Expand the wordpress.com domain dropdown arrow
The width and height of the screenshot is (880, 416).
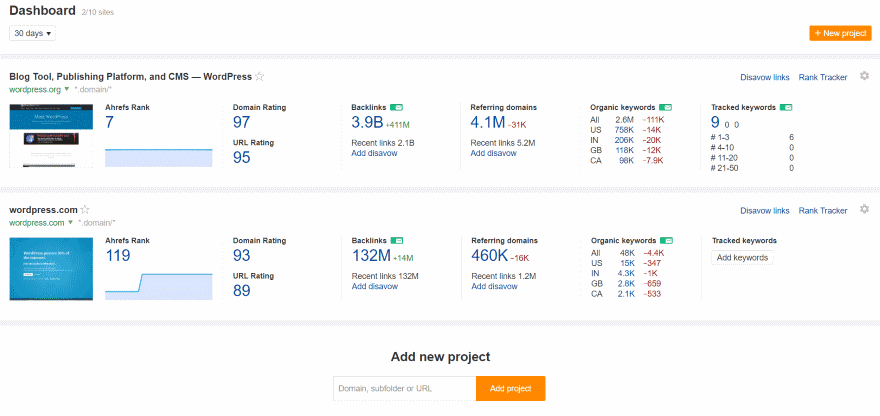coord(69,223)
